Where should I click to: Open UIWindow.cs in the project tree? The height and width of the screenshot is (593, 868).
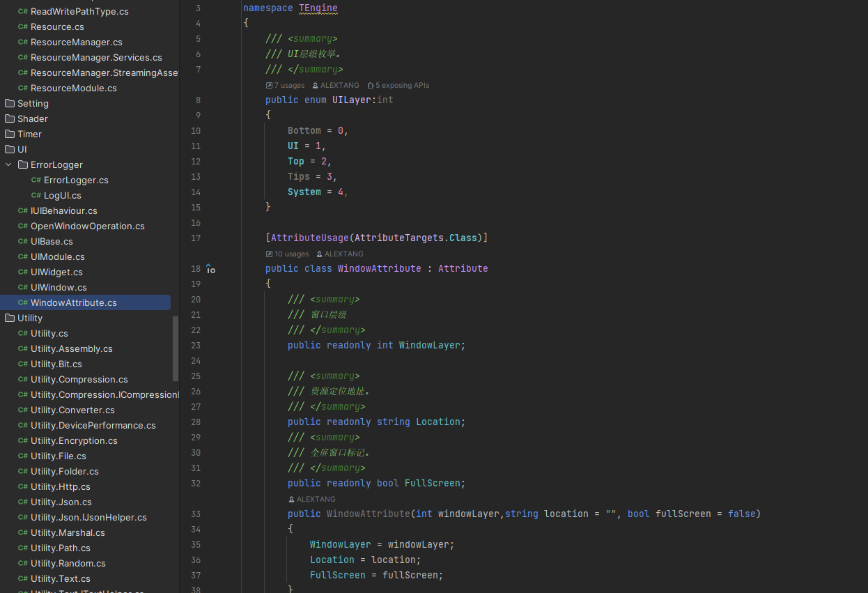(x=59, y=287)
